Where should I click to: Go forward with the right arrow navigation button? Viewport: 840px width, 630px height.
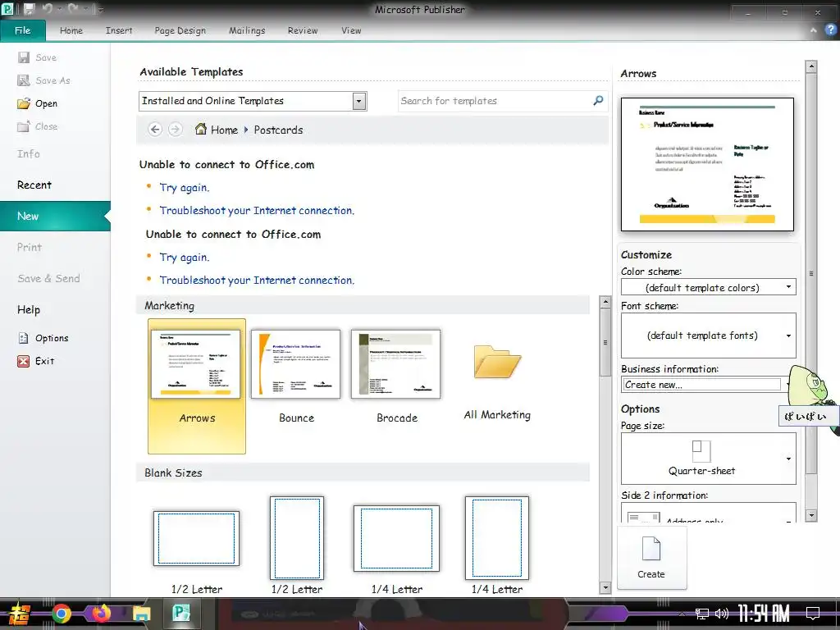coord(175,130)
